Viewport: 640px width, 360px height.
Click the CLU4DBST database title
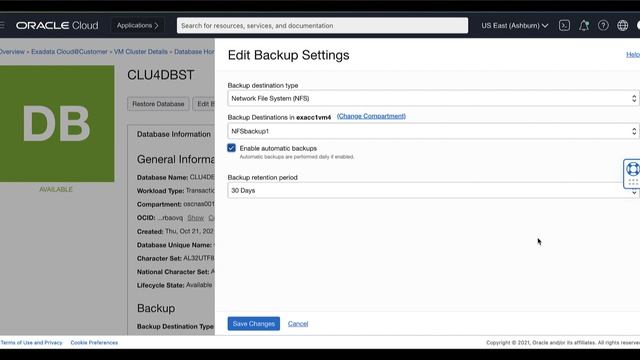coord(160,75)
